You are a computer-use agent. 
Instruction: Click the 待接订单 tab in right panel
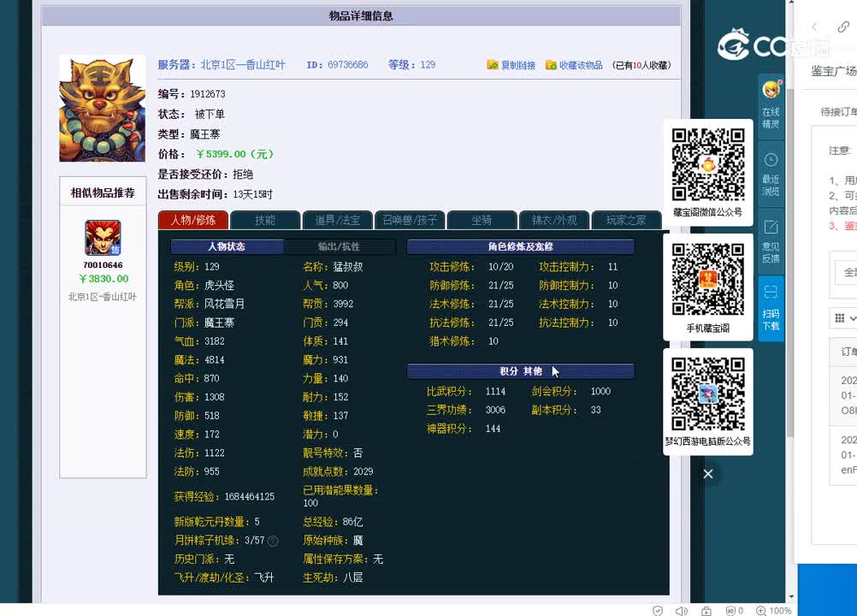click(x=838, y=112)
